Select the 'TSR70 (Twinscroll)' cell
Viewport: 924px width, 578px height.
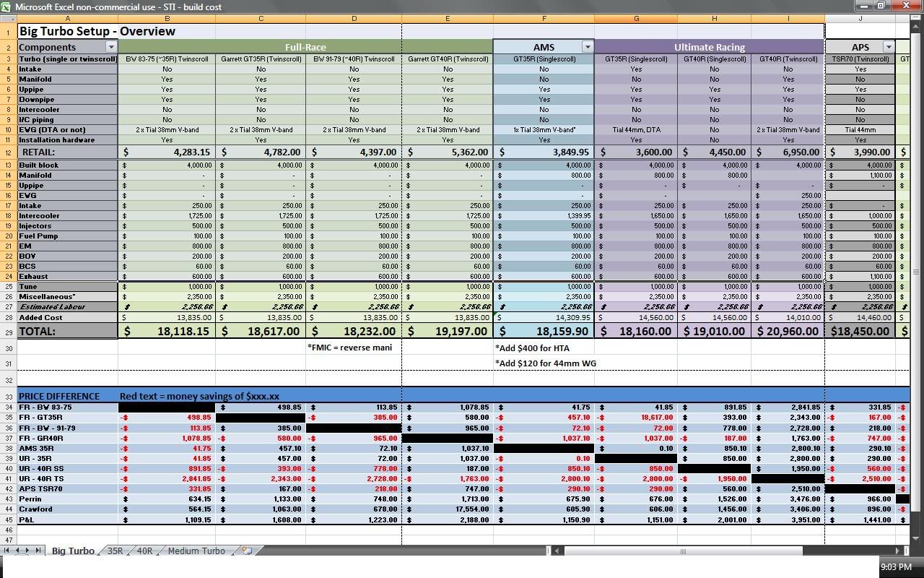click(860, 59)
